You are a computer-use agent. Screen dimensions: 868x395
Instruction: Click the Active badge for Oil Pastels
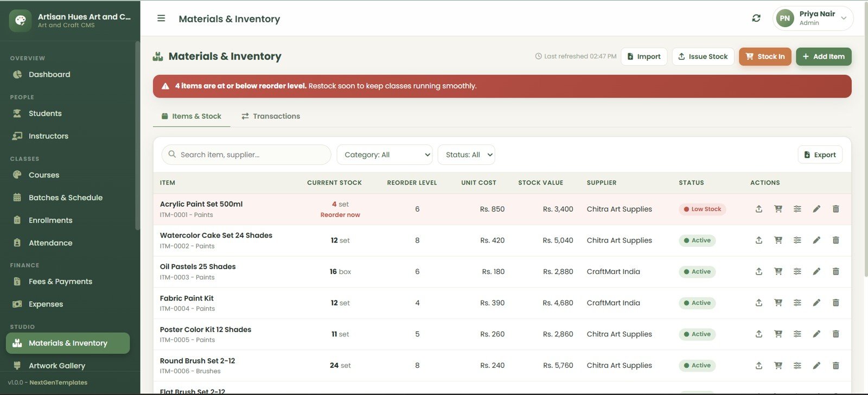(x=697, y=272)
